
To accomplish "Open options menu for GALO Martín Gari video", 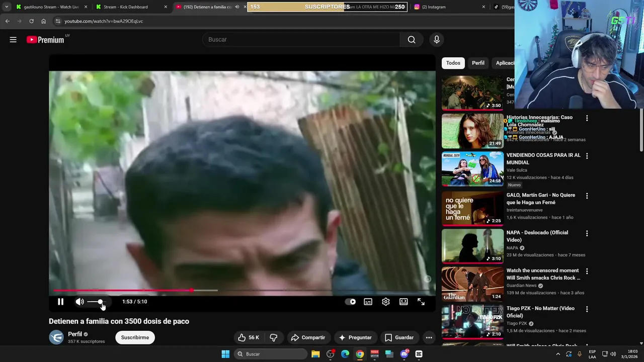I will point(587,196).
